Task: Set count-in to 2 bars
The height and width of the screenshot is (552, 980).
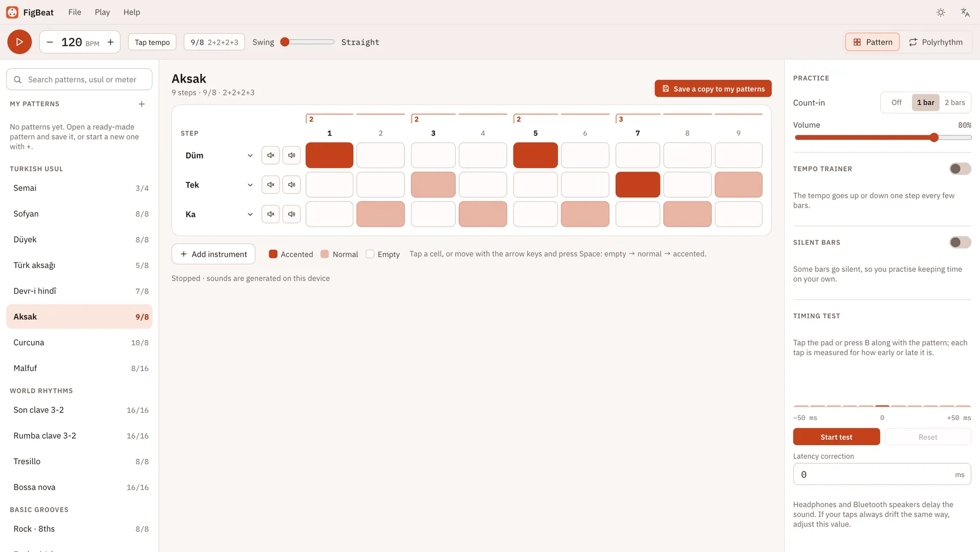Action: tap(955, 102)
